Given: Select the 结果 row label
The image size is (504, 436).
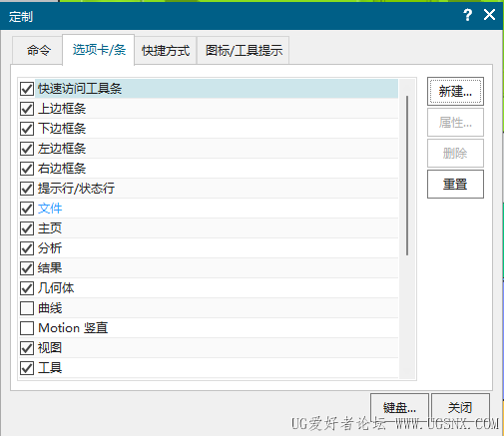Looking at the screenshot, I should 50,268.
